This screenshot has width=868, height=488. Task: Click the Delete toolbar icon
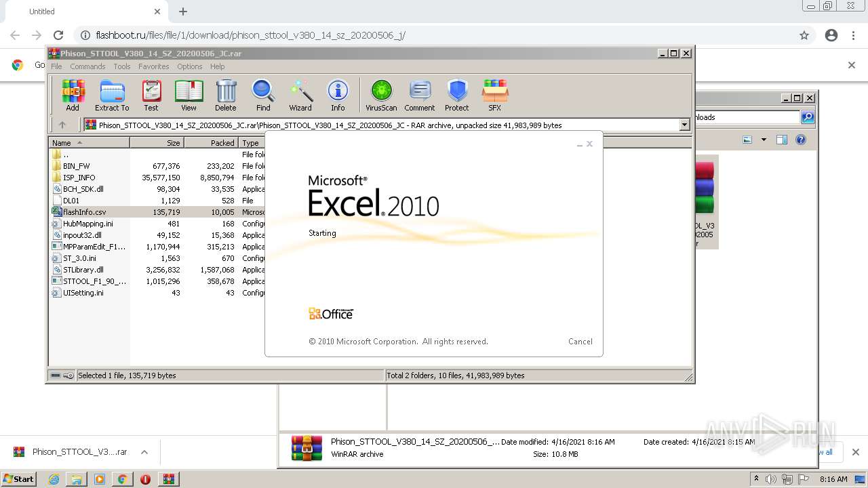(x=226, y=95)
